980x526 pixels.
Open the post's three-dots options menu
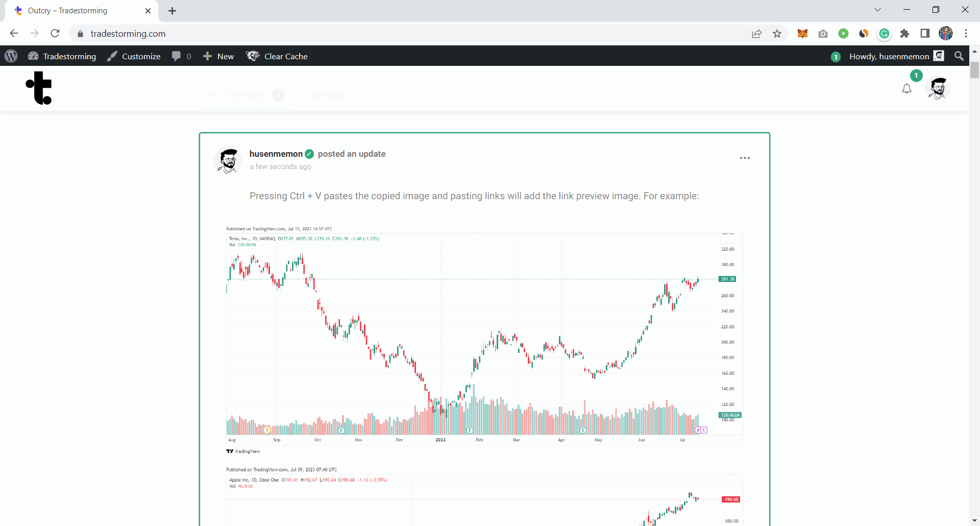[745, 158]
